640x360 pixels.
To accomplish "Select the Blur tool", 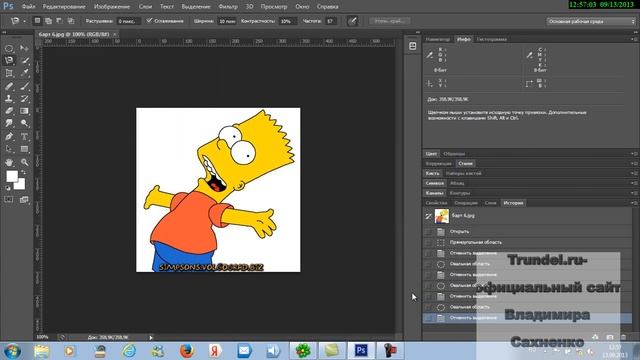I will (x=9, y=123).
